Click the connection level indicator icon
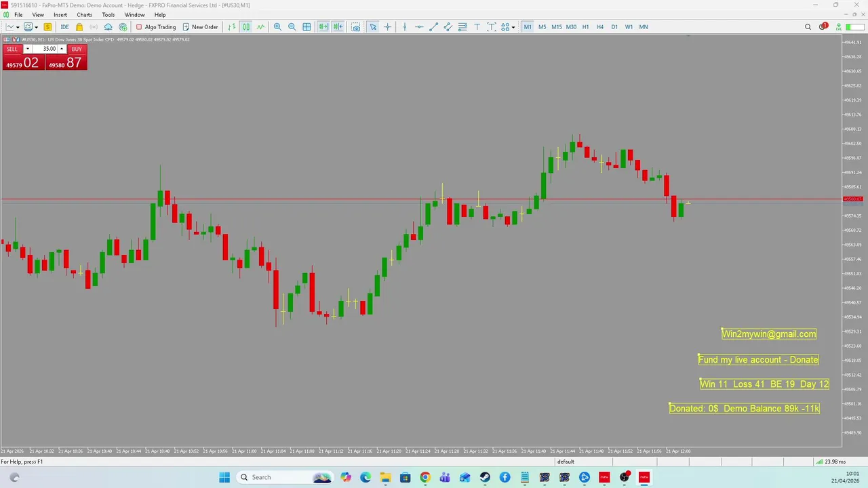Viewport: 868px width, 488px height. point(839,27)
